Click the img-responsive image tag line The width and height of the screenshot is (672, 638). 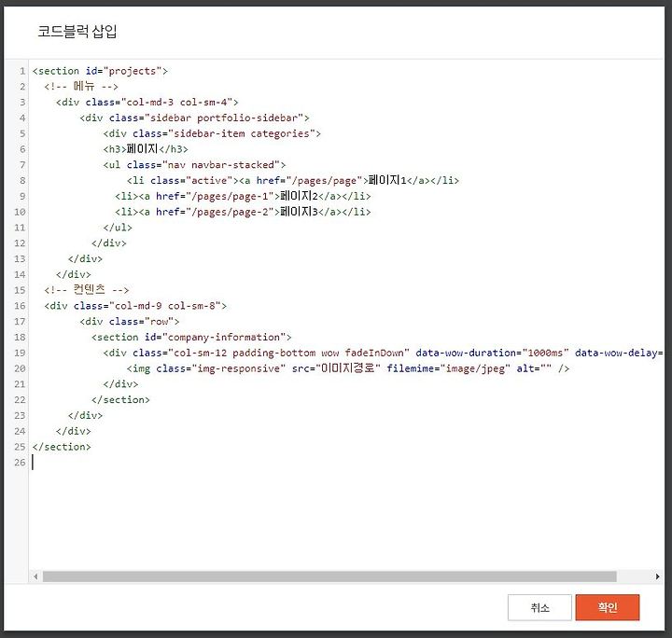pos(348,368)
